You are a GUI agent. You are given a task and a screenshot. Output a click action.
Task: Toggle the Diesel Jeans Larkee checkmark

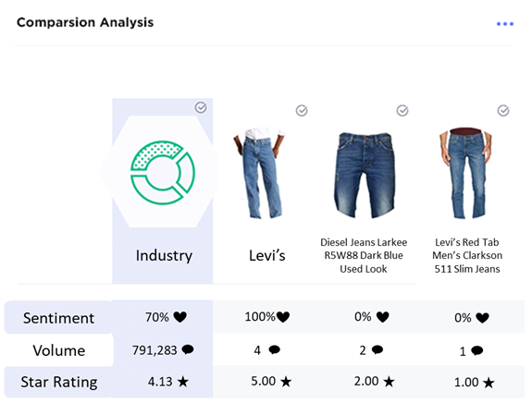coord(402,111)
